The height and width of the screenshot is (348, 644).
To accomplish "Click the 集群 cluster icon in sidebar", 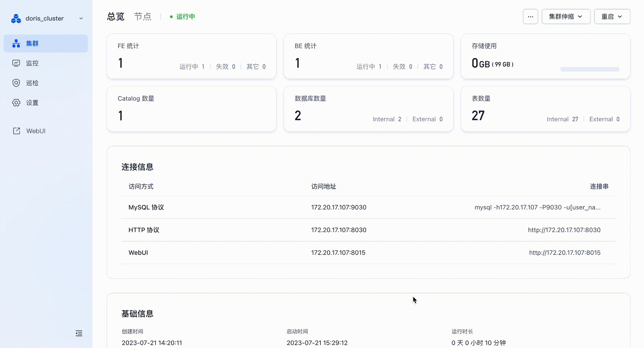I will coord(16,43).
